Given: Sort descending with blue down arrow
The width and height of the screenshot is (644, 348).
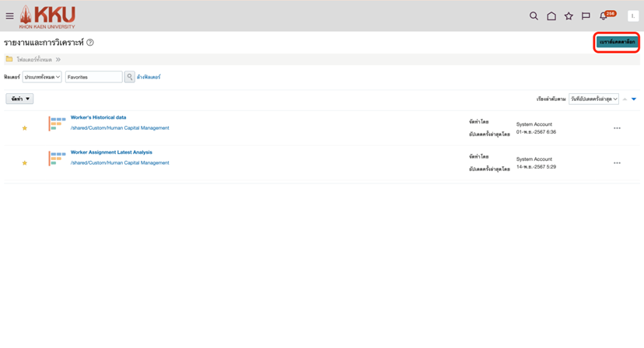Looking at the screenshot, I should (x=634, y=99).
